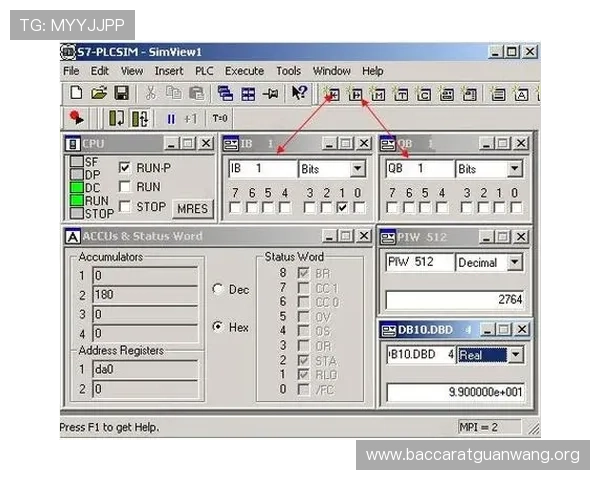600x480 pixels.
Task: Open DB10.DBD 4 Real format dropdown
Action: tap(515, 355)
